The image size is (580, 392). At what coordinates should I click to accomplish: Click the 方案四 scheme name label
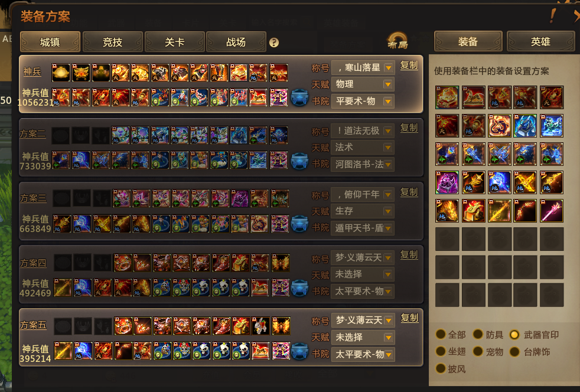click(x=33, y=263)
